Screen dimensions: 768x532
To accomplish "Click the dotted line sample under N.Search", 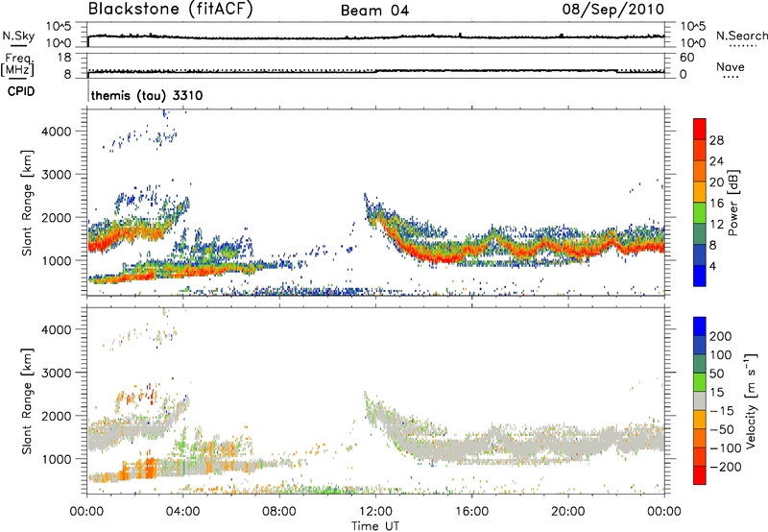I will [742, 46].
